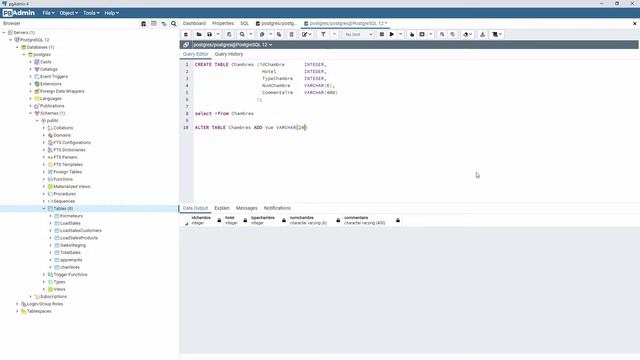The height and width of the screenshot is (360, 640).
Task: Open the Clear dropdown in query toolbar
Action: pos(467,34)
